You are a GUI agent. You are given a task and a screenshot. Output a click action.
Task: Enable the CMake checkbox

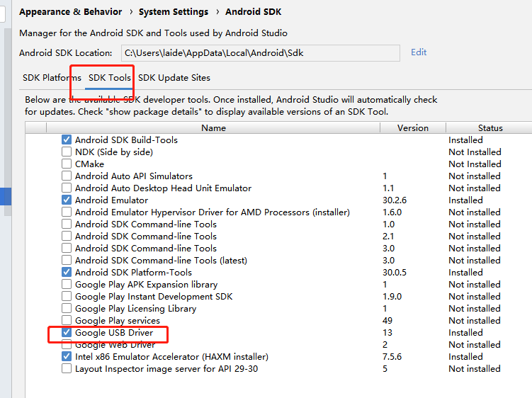click(x=67, y=164)
